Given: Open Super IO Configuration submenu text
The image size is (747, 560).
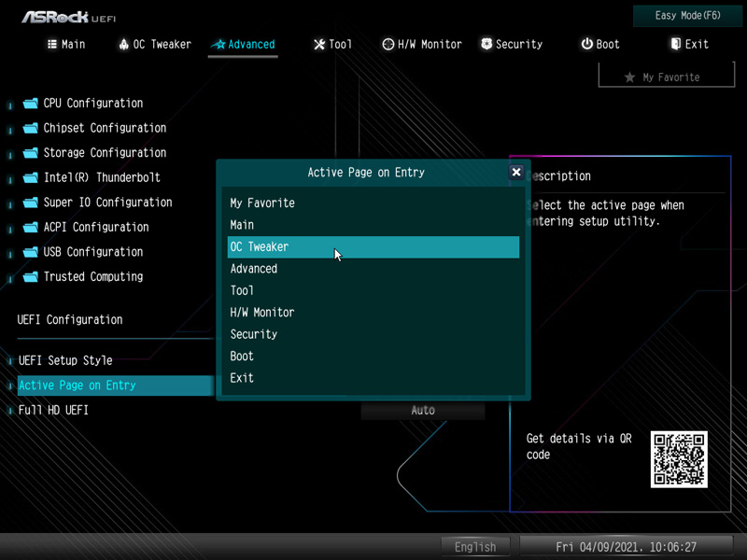Looking at the screenshot, I should tap(107, 203).
